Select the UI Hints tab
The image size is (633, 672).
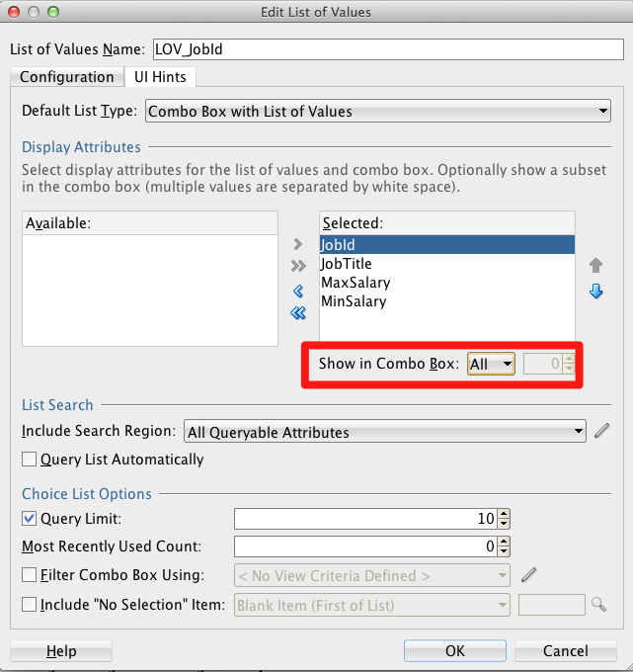tap(160, 77)
